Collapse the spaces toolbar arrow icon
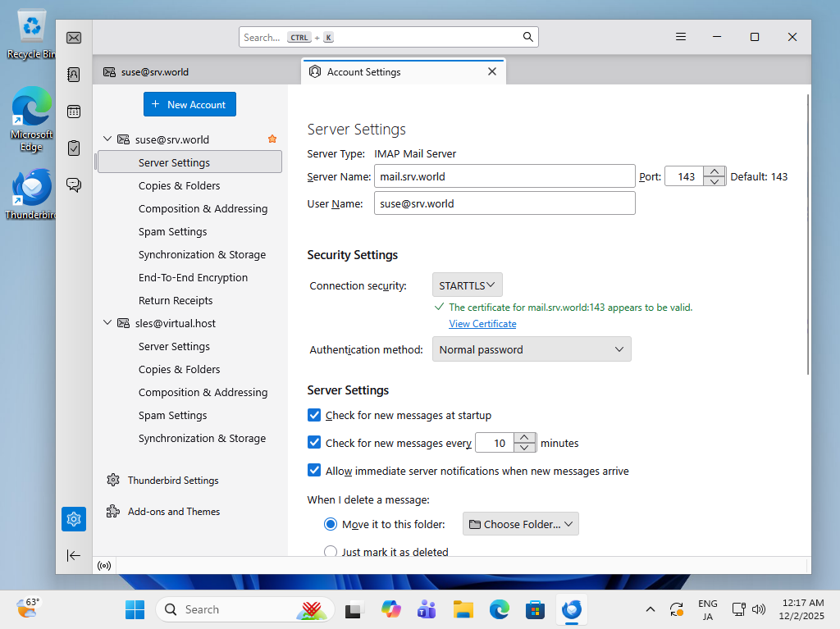The height and width of the screenshot is (629, 840). [x=74, y=555]
